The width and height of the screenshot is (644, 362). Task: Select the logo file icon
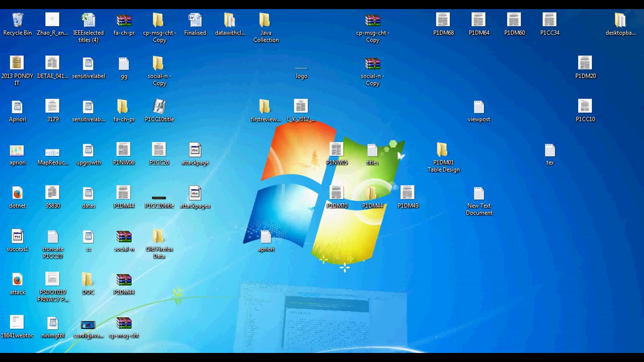(301, 69)
